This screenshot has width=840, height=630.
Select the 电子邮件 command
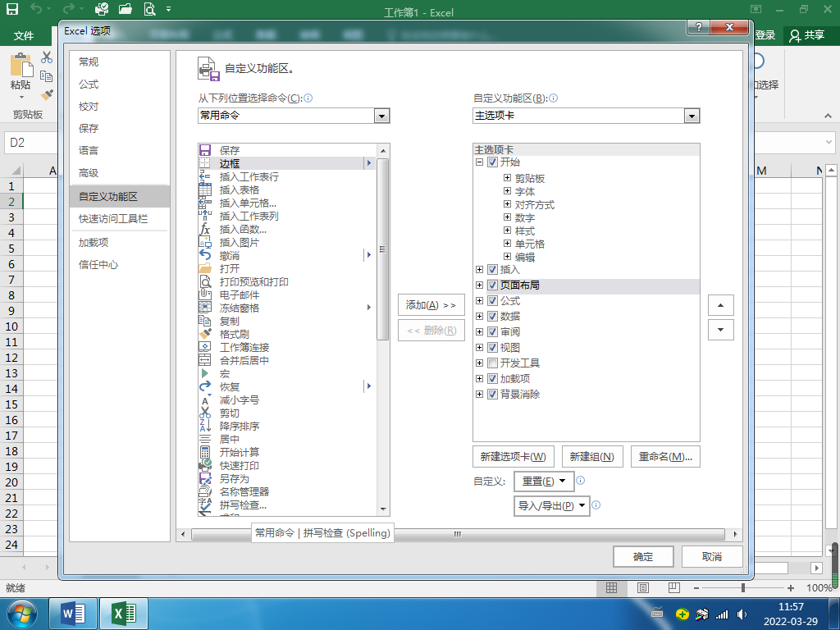point(286,295)
